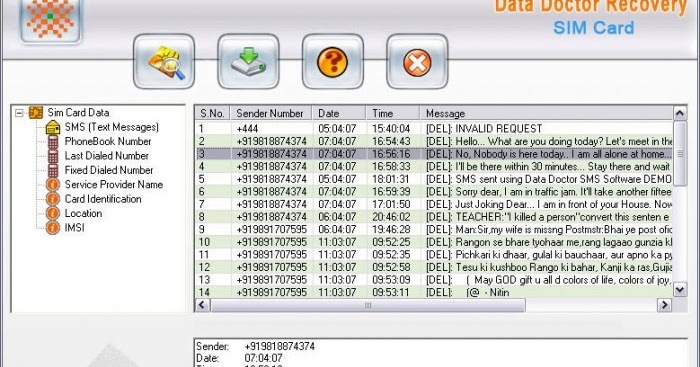This screenshot has height=367, width=700.
Task: Open Service Provider Name tree entry
Action: 113,184
